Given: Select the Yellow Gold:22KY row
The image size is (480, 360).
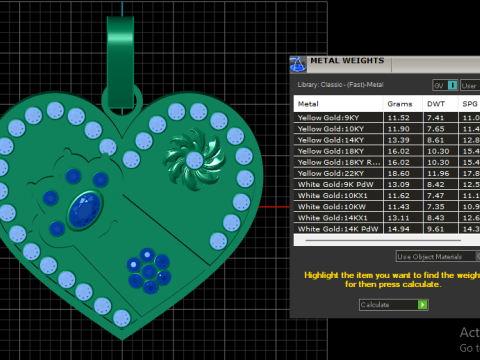Looking at the screenshot, I should coord(387,173).
